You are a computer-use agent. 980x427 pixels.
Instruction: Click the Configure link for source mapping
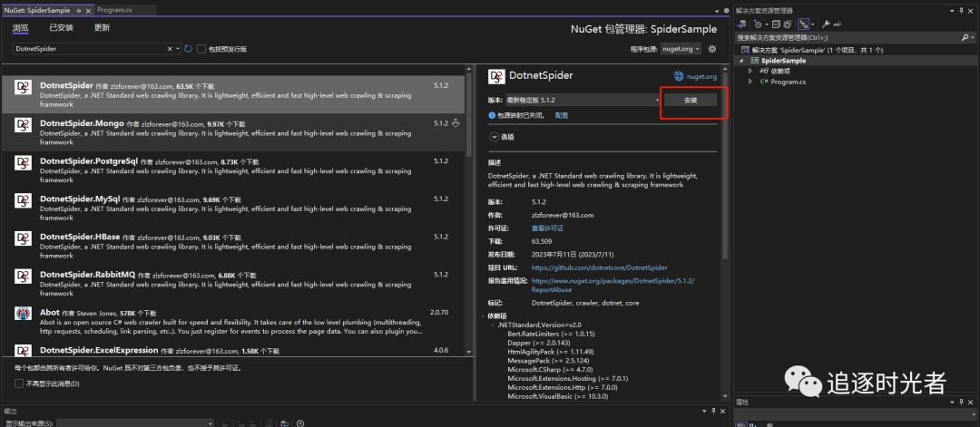562,115
